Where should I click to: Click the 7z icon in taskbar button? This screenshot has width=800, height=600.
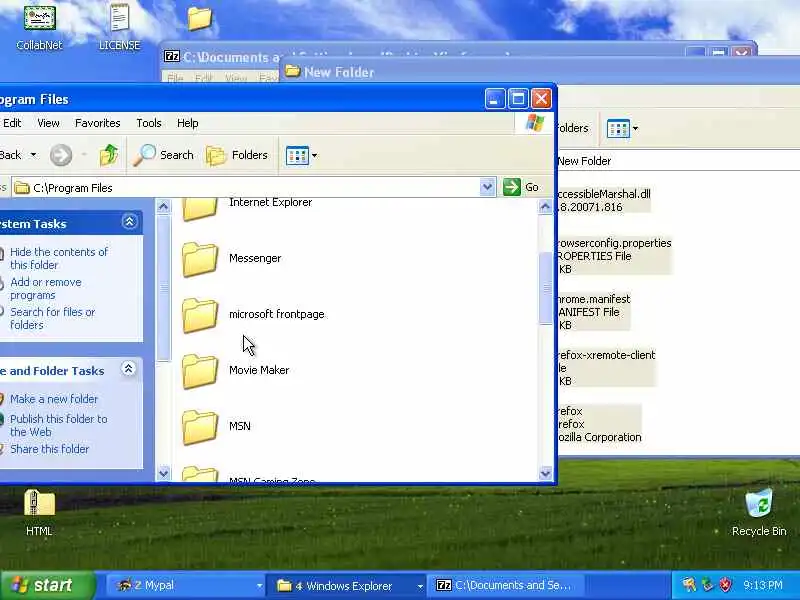coord(444,585)
